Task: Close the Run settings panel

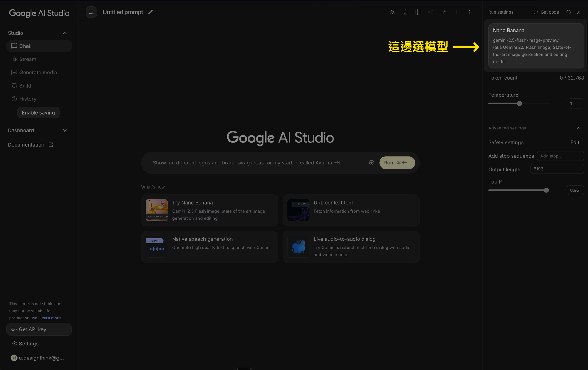Action: tap(579, 12)
